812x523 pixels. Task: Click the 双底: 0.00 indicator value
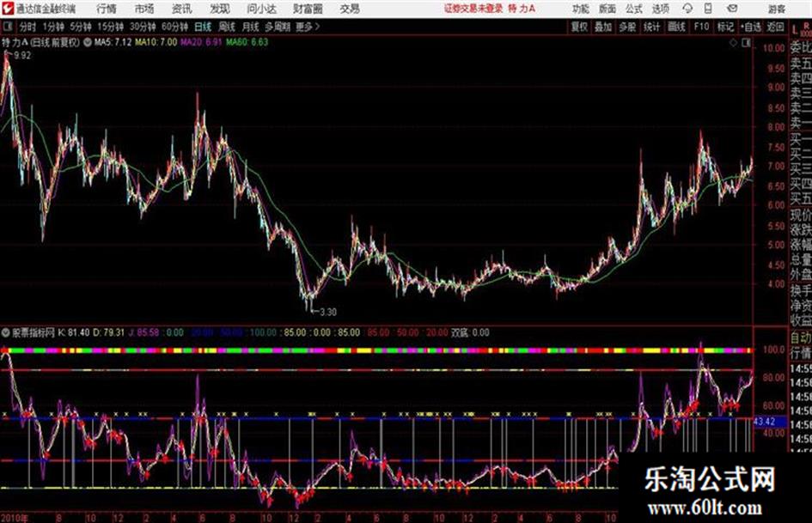point(470,332)
